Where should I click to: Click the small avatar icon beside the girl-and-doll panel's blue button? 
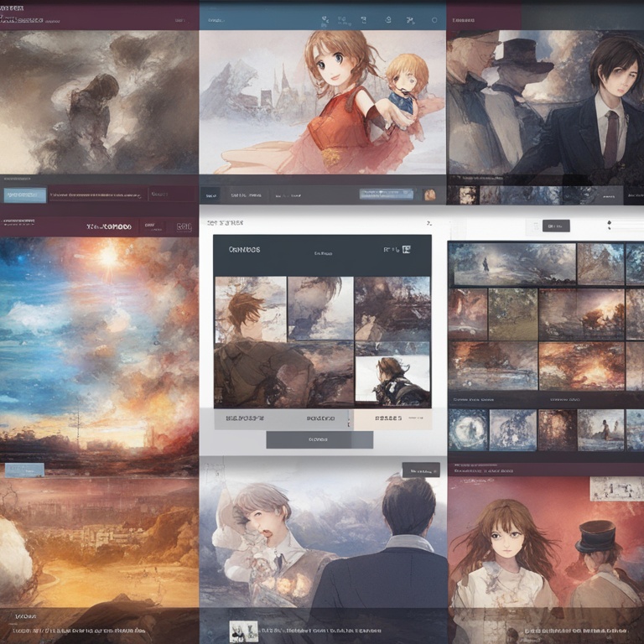click(x=429, y=195)
